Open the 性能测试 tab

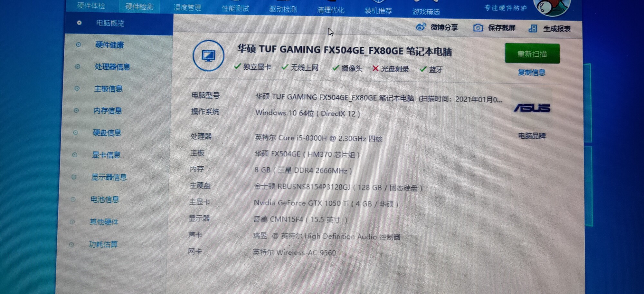235,8
